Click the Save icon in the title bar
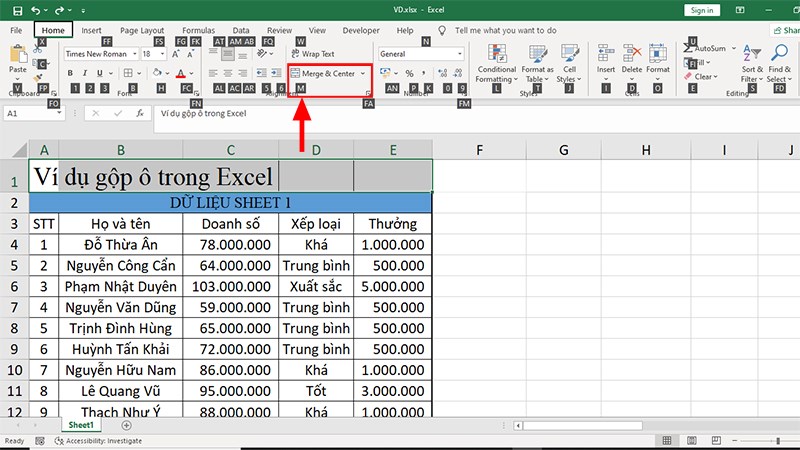The image size is (800, 450). (17, 10)
